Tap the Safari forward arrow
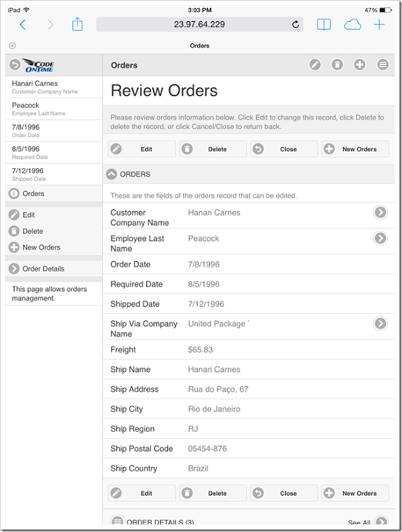Viewport: 402px width, 532px height. pyautogui.click(x=50, y=25)
